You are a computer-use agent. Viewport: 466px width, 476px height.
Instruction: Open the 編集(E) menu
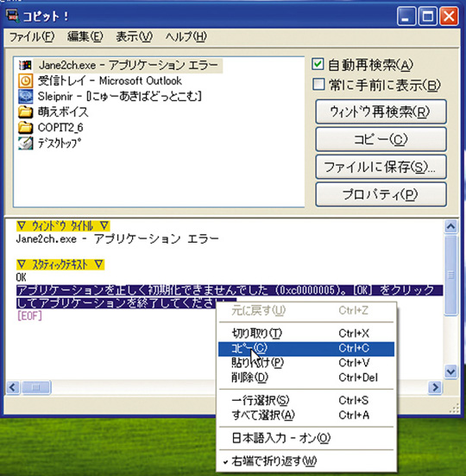click(x=85, y=37)
